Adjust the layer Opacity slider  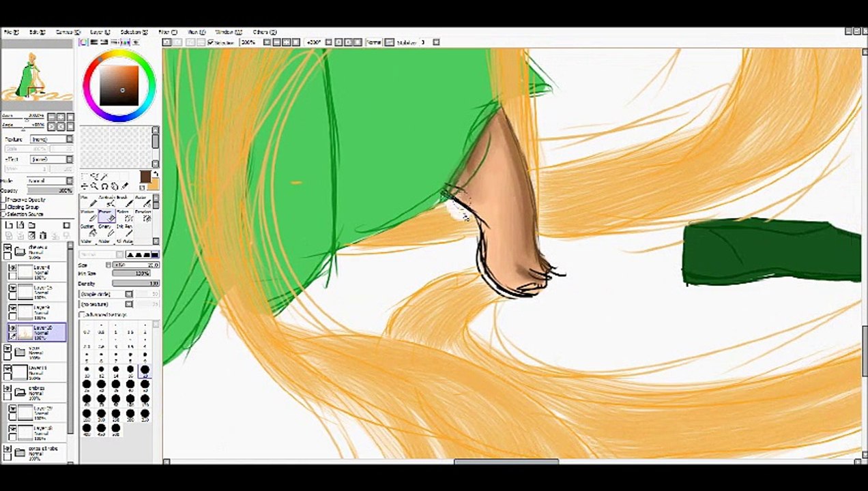pyautogui.click(x=50, y=190)
